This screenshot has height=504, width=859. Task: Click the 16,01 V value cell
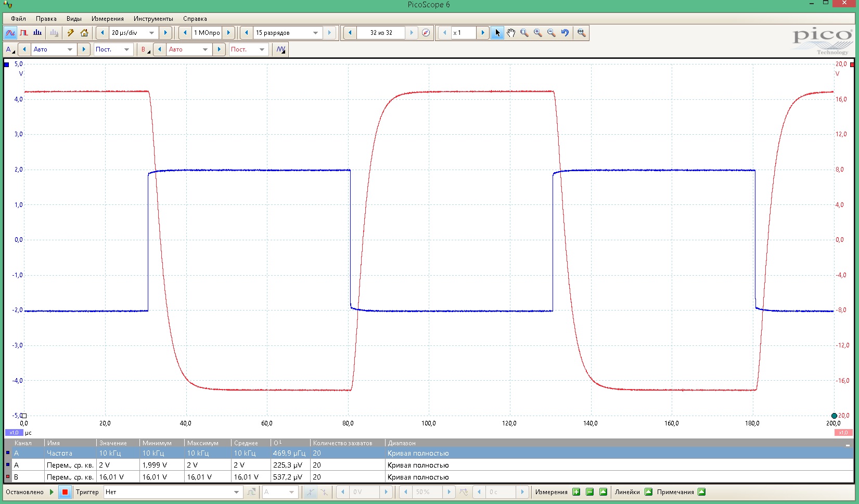118,477
